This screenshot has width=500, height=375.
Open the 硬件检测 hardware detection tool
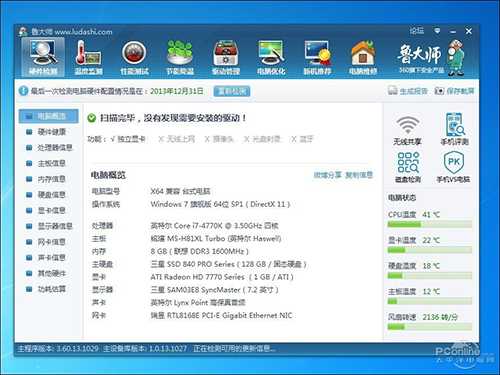[43, 57]
